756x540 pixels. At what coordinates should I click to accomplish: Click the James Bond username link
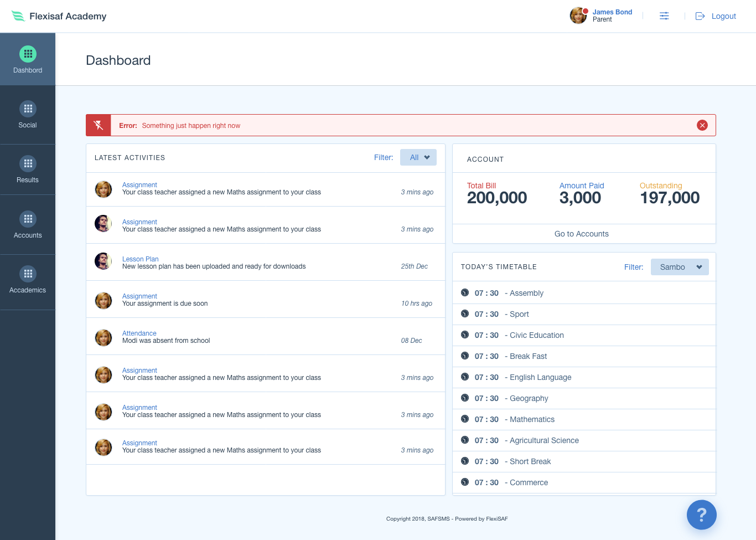tap(612, 12)
